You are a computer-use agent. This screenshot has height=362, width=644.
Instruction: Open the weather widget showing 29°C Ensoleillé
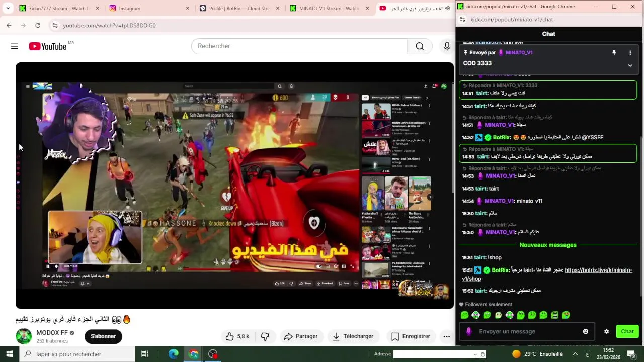pyautogui.click(x=537, y=354)
